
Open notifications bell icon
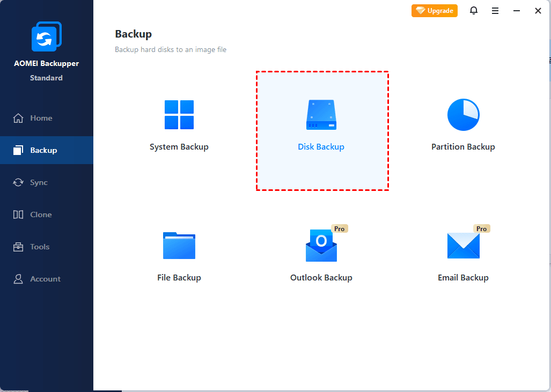point(474,11)
